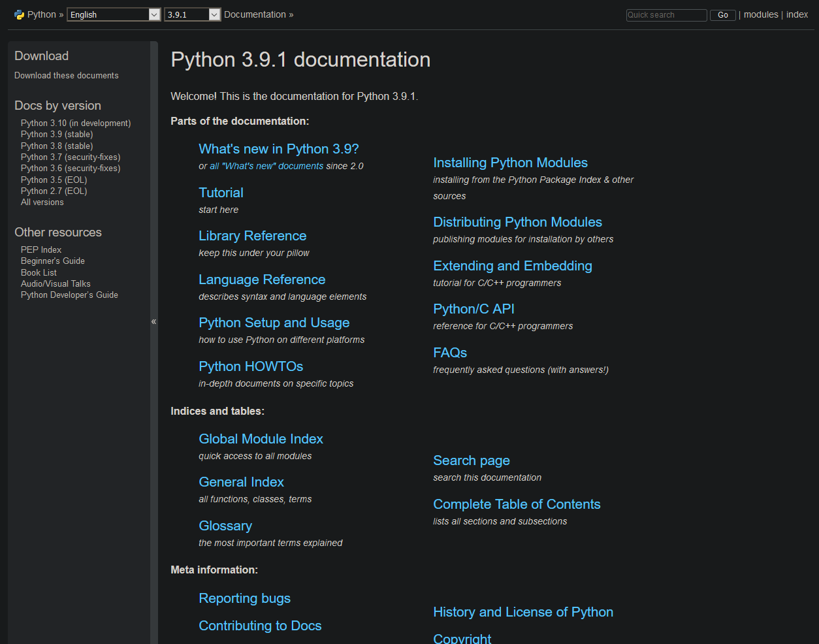Navigate to the modules link
The height and width of the screenshot is (644, 819).
pos(760,14)
